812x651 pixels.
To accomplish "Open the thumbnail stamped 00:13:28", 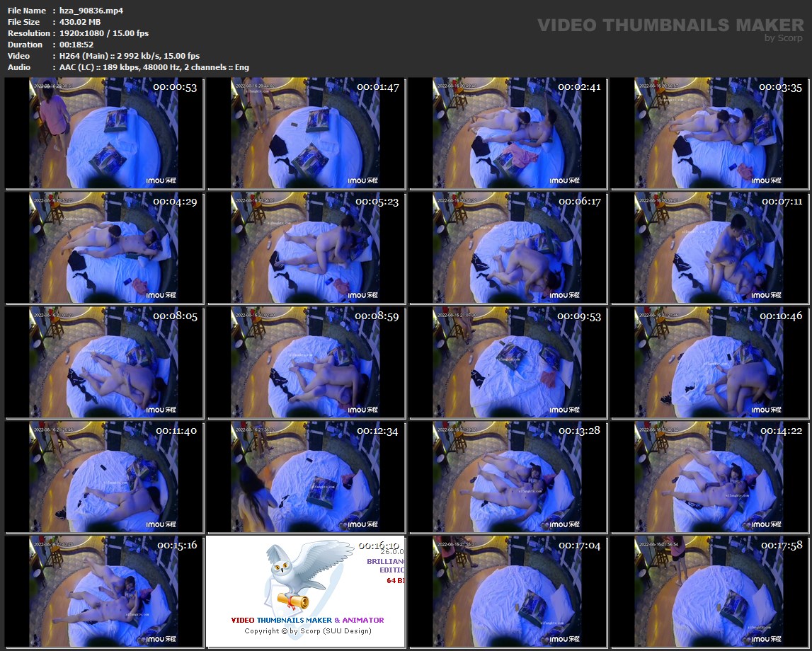I will coord(508,477).
